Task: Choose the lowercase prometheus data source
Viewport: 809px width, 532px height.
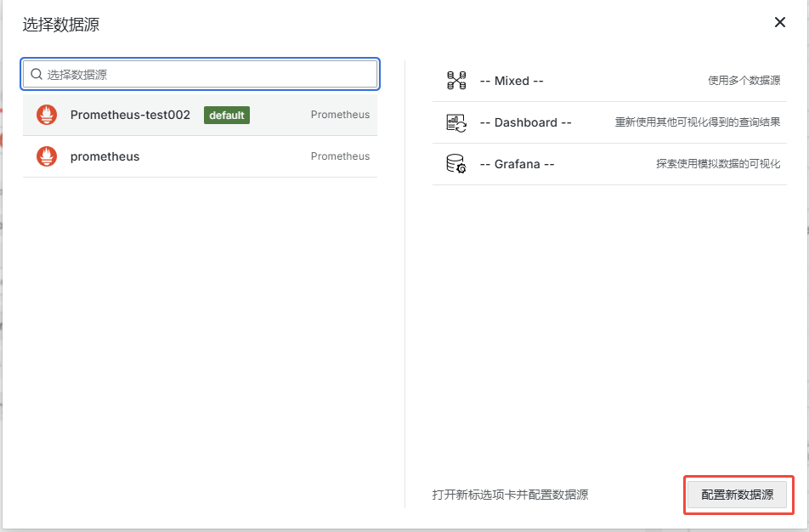Action: [x=105, y=156]
